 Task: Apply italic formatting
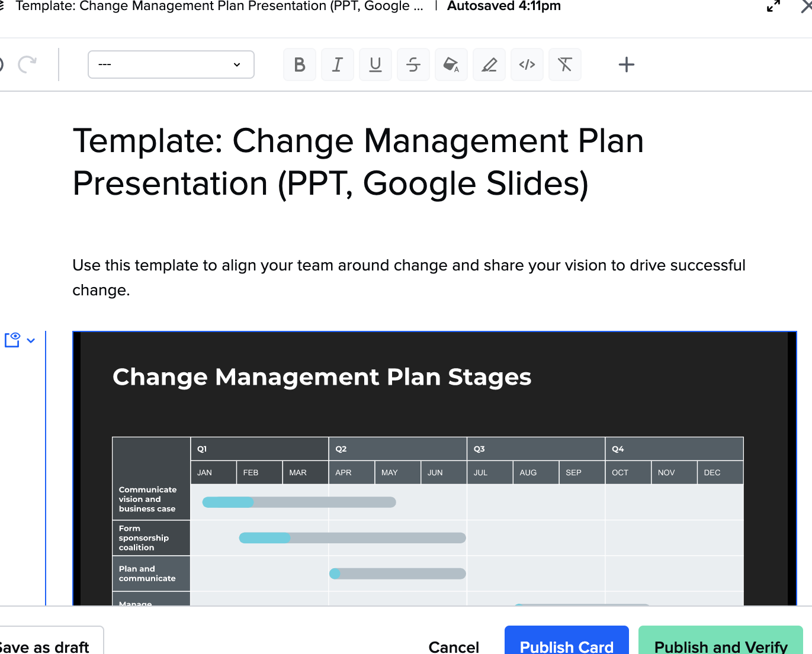[x=338, y=65]
